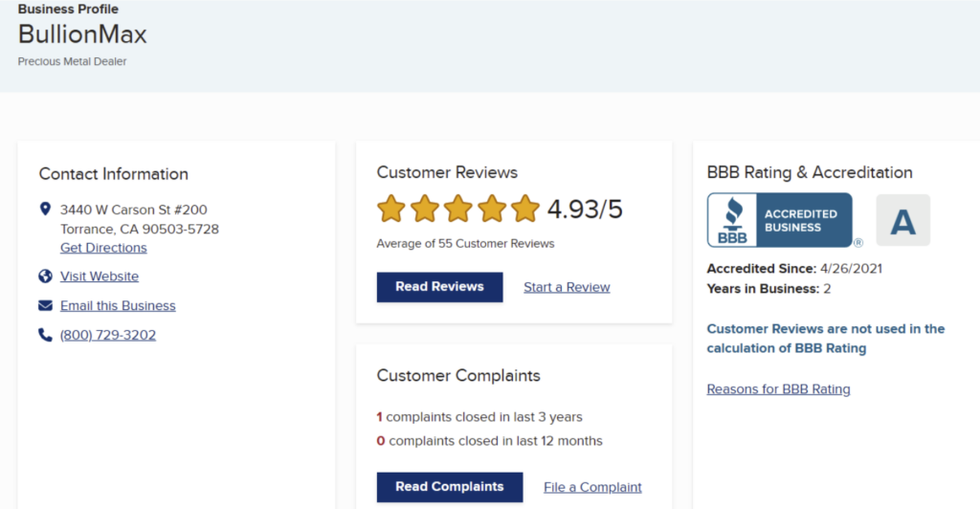Click the BBB Accredited Business seal
The width and height of the screenshot is (980, 509).
point(780,220)
